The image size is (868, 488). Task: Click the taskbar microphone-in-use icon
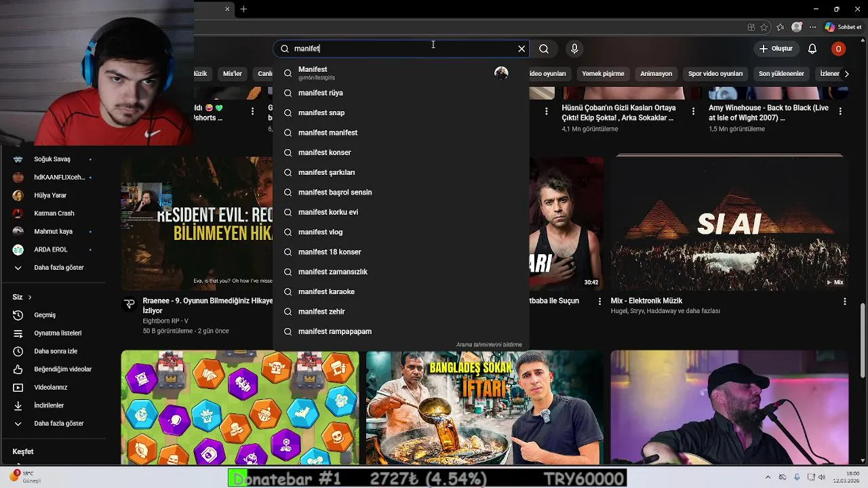(797, 477)
